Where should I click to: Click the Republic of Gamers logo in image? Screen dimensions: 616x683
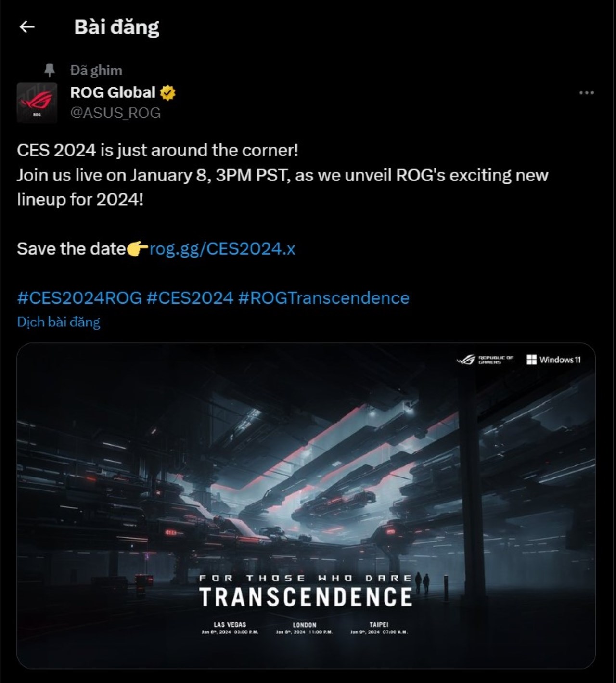[x=485, y=360]
